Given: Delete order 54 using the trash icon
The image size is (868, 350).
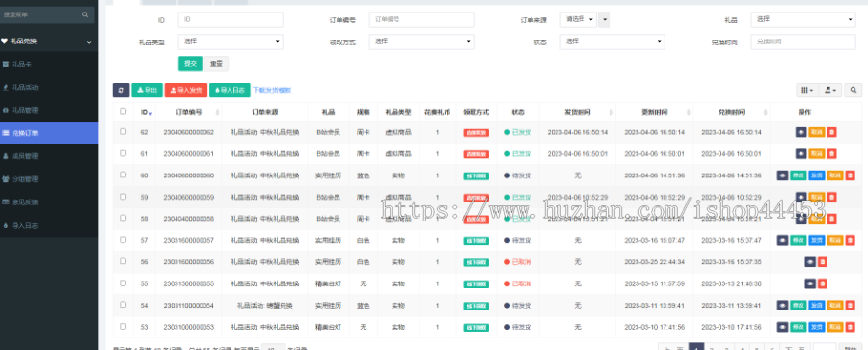Looking at the screenshot, I should tap(851, 305).
